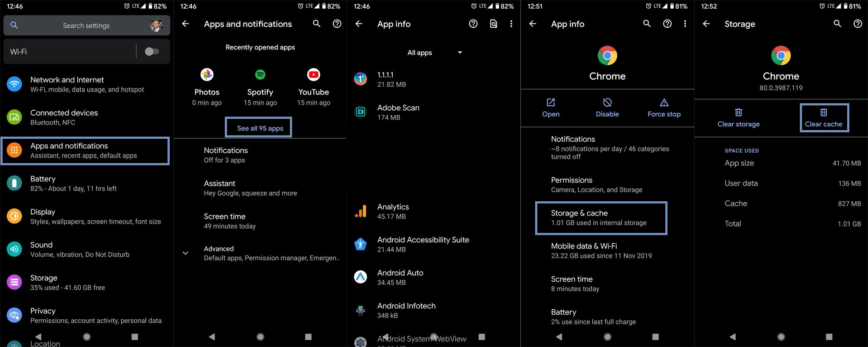The height and width of the screenshot is (347, 868).
Task: Tap search icon on Chrome App info screen
Action: pyautogui.click(x=647, y=24)
